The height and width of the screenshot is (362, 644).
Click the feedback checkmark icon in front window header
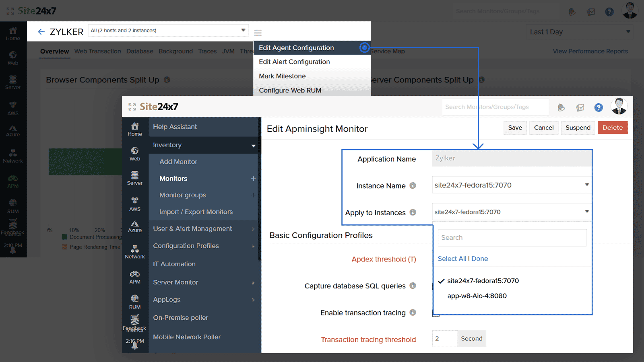point(580,107)
